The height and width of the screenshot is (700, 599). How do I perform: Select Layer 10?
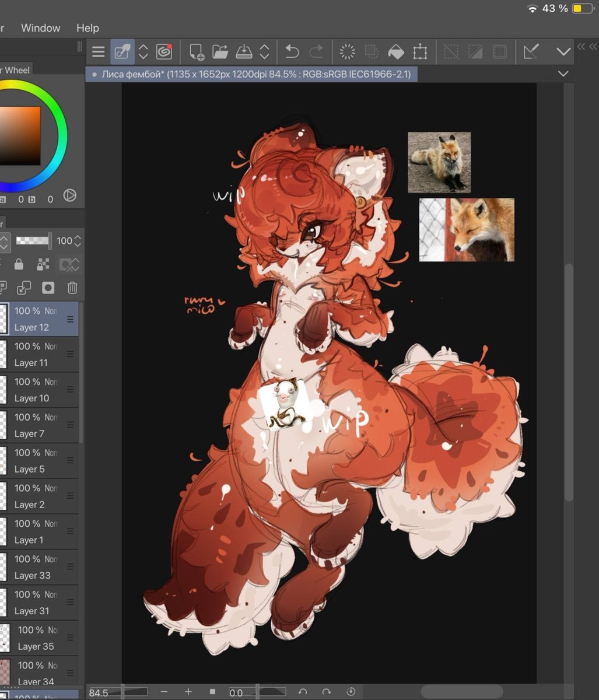(40, 390)
